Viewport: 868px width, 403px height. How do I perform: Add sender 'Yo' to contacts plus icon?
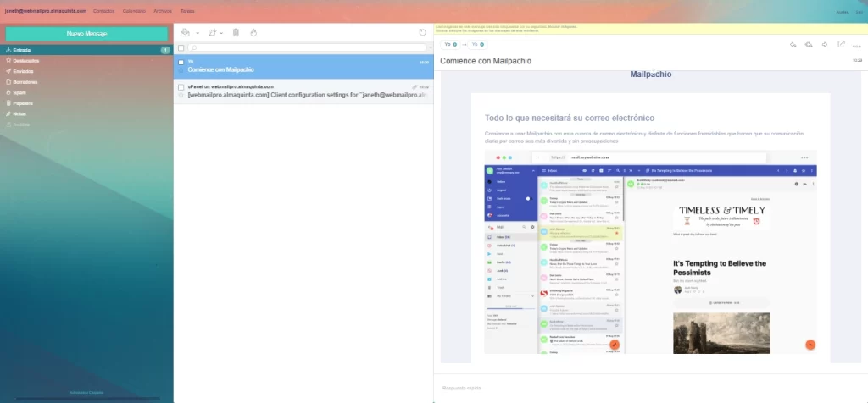tap(455, 44)
